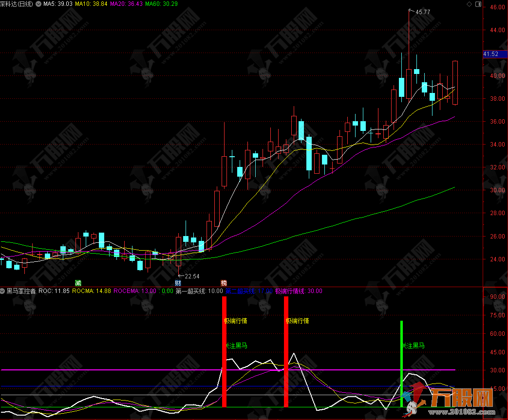Image resolution: width=508 pixels, height=420 pixels.
Task: Click the first yellow 极端行情 label
Action: (236, 321)
